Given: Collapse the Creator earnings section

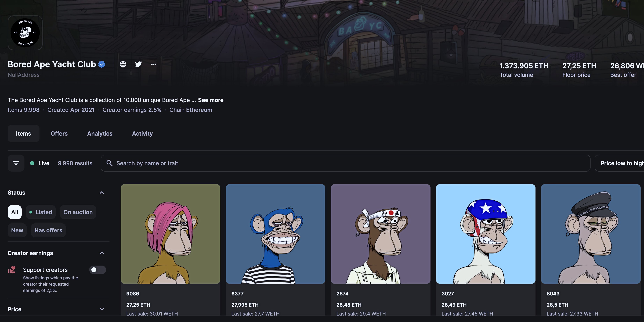Looking at the screenshot, I should click(x=102, y=253).
